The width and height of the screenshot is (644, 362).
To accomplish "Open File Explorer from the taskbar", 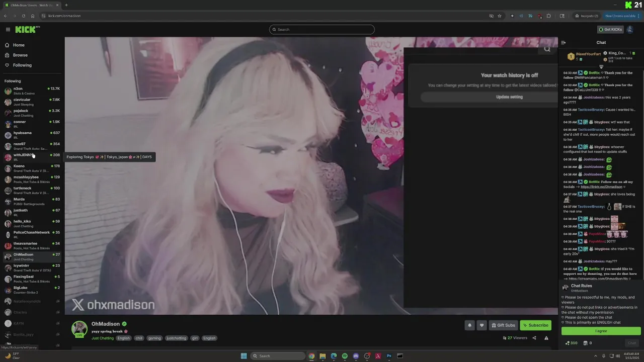I will tap(323, 356).
